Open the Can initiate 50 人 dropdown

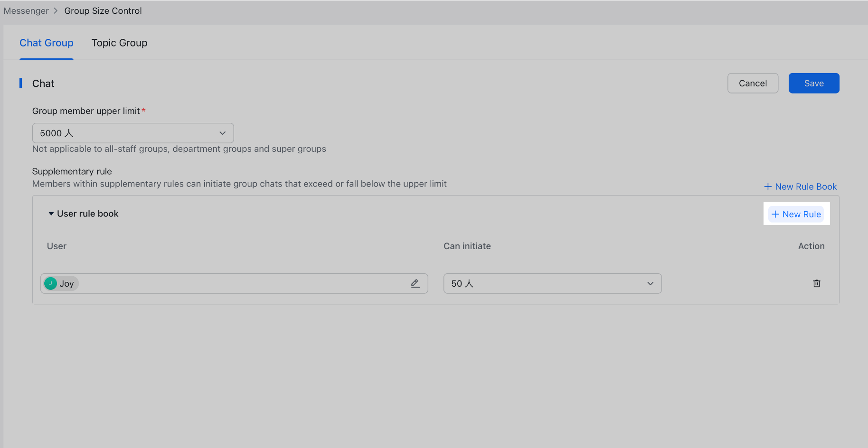pyautogui.click(x=552, y=283)
